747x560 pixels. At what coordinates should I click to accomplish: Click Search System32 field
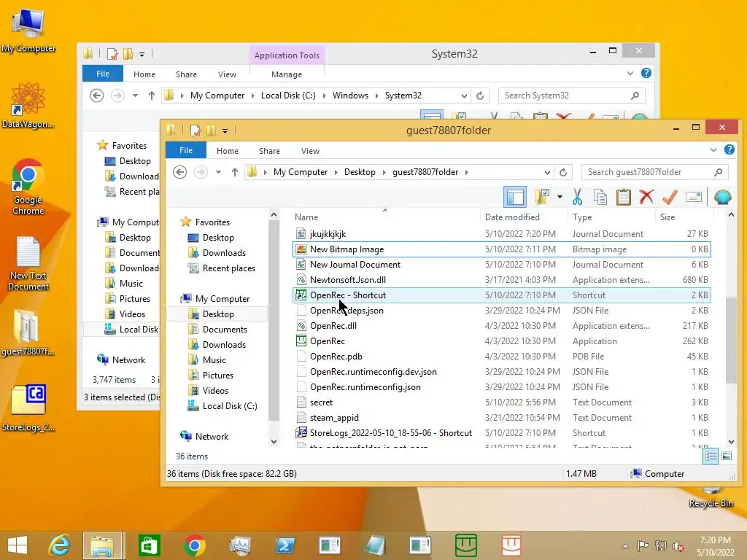(x=572, y=96)
